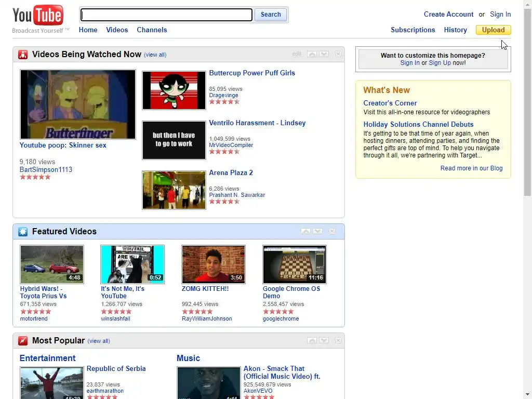
Task: Open viewing History
Action: [455, 30]
